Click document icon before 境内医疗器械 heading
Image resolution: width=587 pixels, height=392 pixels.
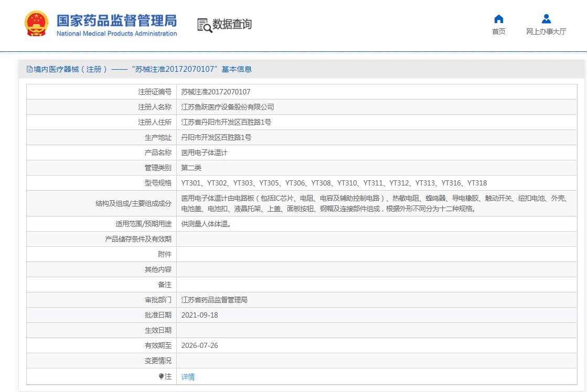coord(29,69)
